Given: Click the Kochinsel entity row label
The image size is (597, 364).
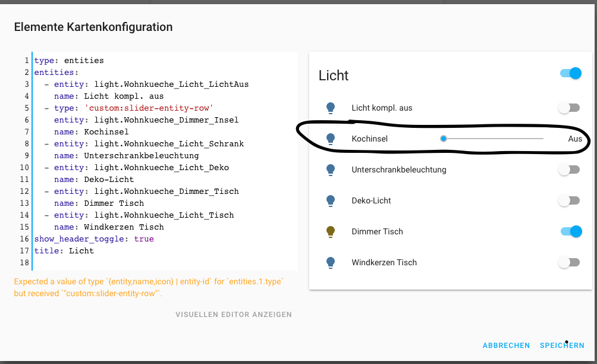Looking at the screenshot, I should click(x=370, y=139).
